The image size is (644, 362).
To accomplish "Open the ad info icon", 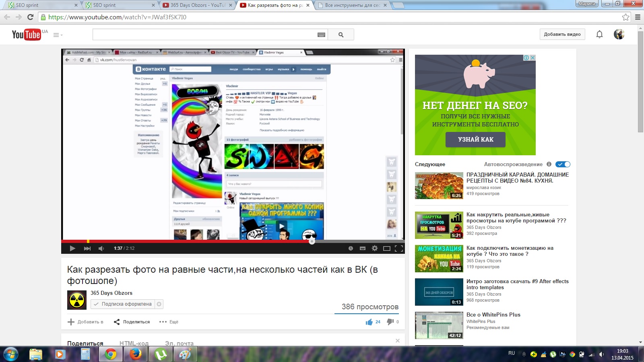I will [526, 58].
